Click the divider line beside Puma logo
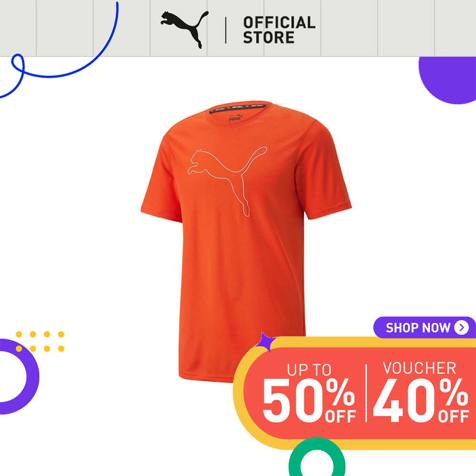This screenshot has height=476, width=476. pyautogui.click(x=226, y=30)
